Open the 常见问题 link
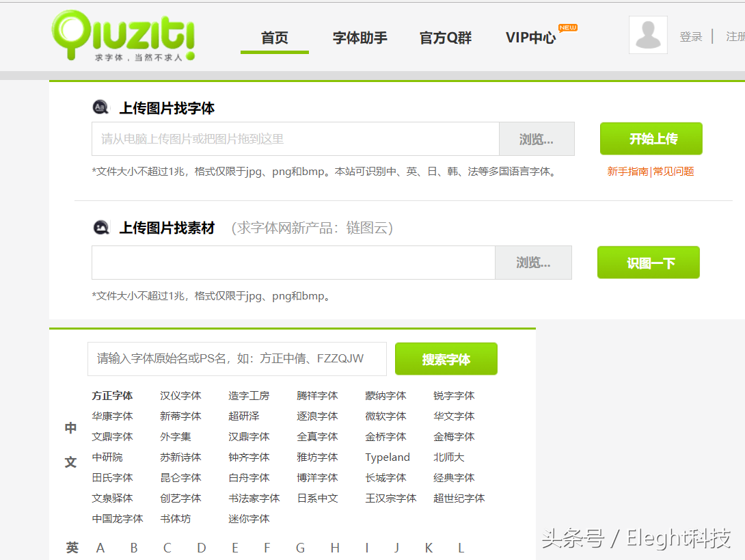The height and width of the screenshot is (560, 745). point(673,171)
